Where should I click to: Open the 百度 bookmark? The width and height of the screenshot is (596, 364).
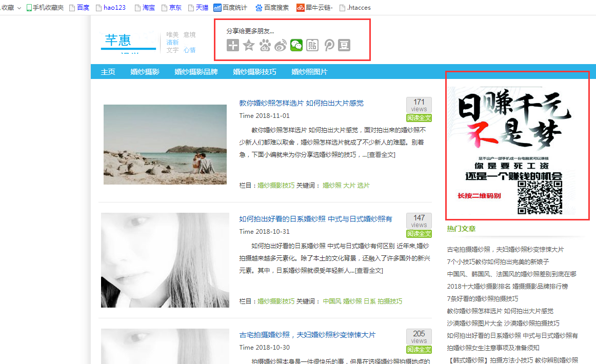(x=79, y=8)
